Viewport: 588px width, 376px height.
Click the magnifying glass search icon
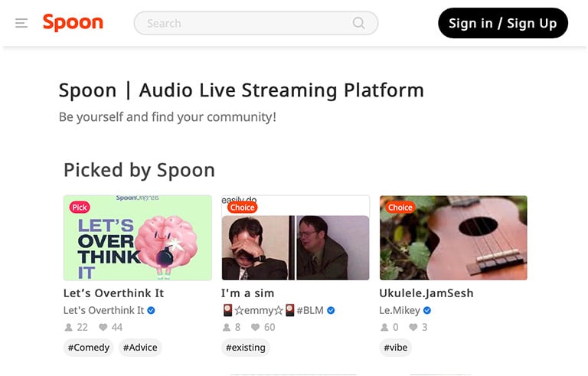coord(358,23)
